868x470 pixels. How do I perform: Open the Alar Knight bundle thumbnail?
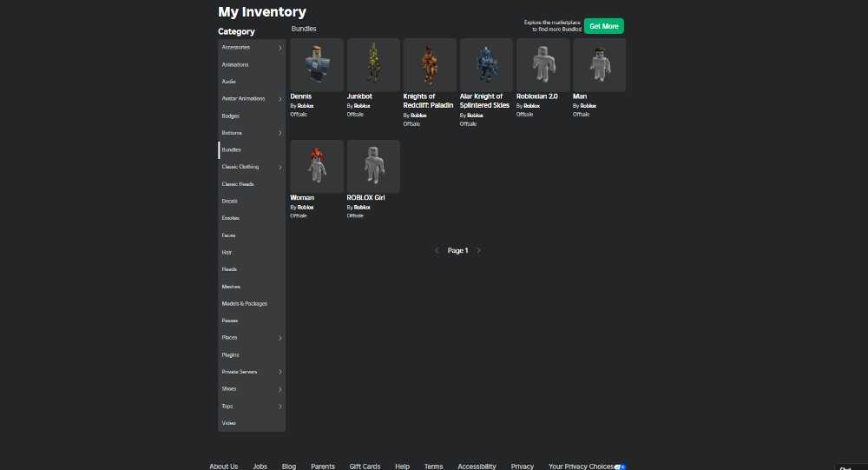point(486,65)
